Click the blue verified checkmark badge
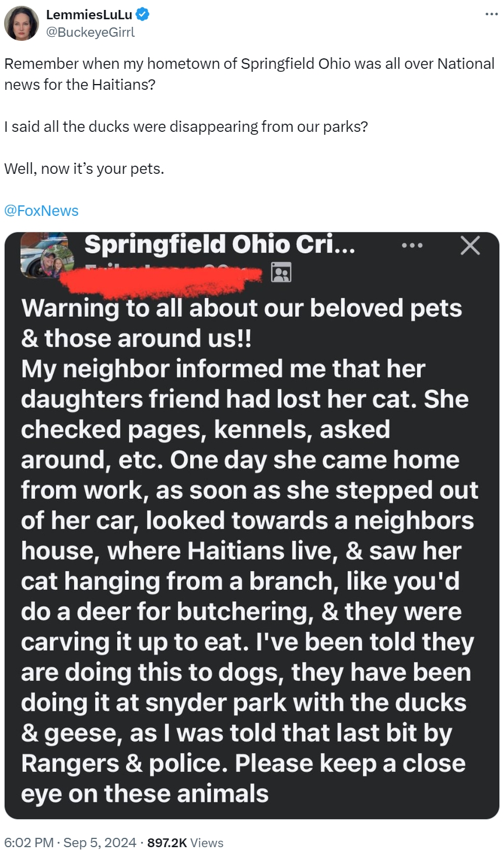Image resolution: width=504 pixels, height=853 pixels. pyautogui.click(x=143, y=15)
